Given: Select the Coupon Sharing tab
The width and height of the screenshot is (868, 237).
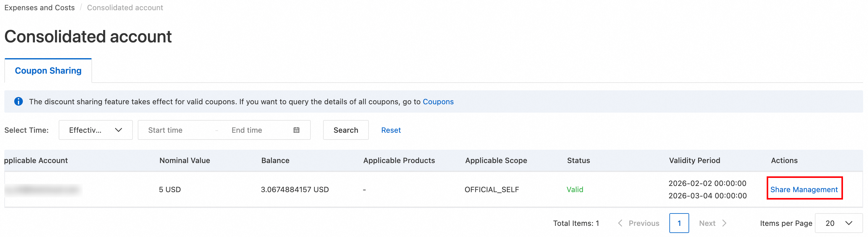Looking at the screenshot, I should point(48,71).
